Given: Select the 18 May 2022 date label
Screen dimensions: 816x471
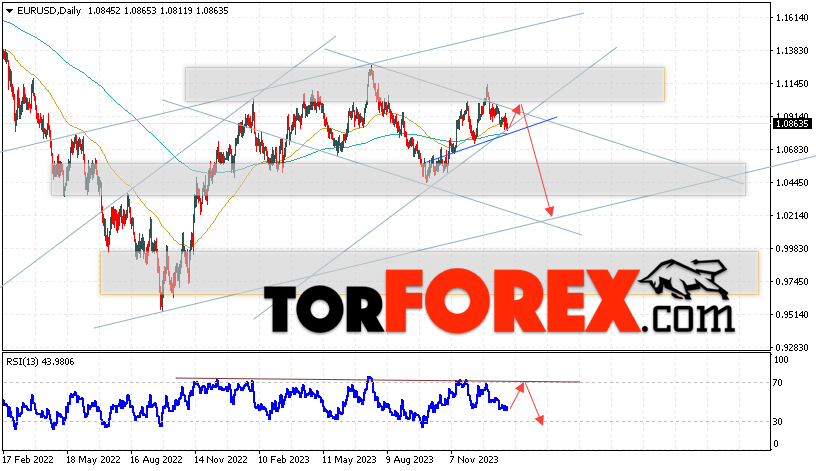Looking at the screenshot, I should click(x=93, y=460).
